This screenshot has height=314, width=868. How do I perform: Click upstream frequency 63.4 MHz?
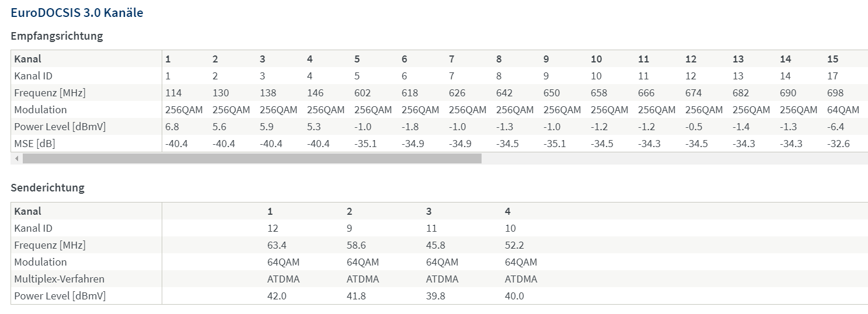pyautogui.click(x=277, y=245)
